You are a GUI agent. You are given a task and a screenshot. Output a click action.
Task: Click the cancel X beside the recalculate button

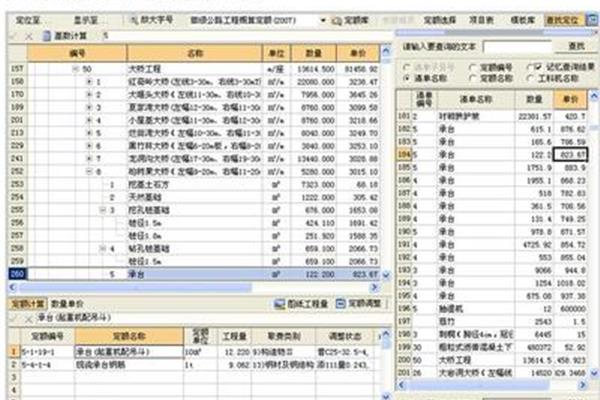click(29, 36)
